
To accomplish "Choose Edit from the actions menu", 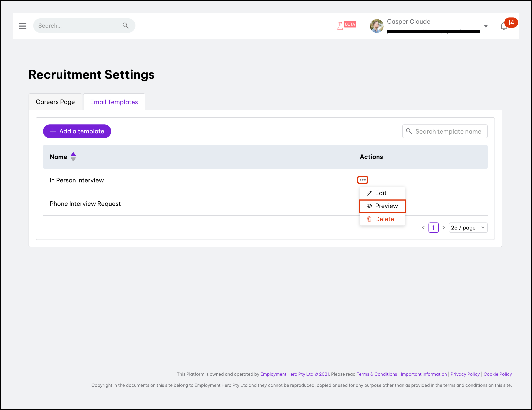I will click(x=381, y=193).
